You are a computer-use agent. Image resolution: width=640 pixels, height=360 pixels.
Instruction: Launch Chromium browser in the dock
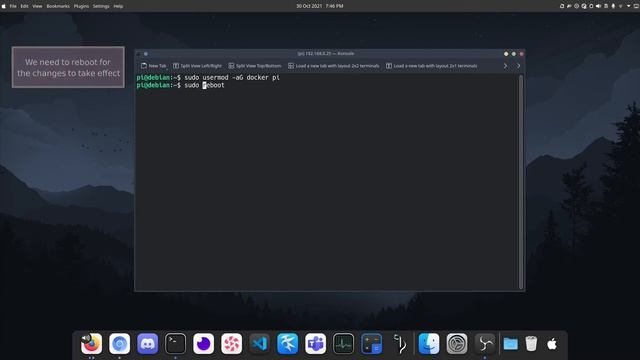120,344
